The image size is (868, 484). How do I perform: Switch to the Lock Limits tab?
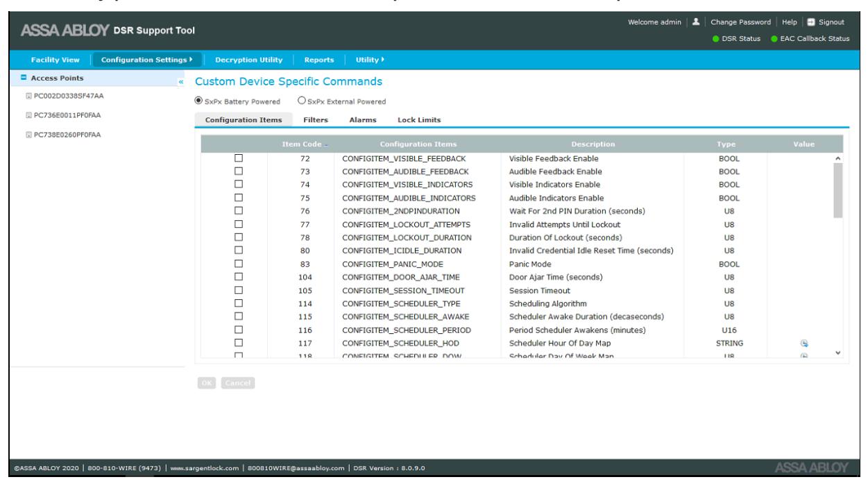pos(419,119)
